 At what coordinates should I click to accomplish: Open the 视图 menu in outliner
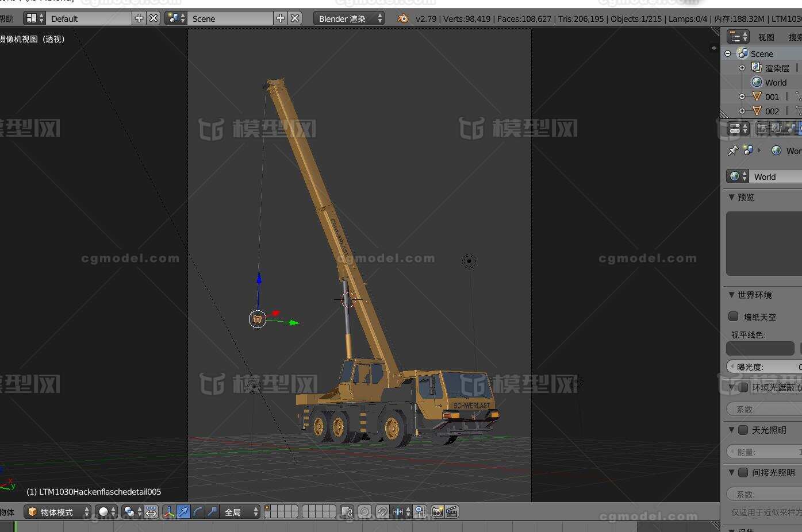point(766,37)
